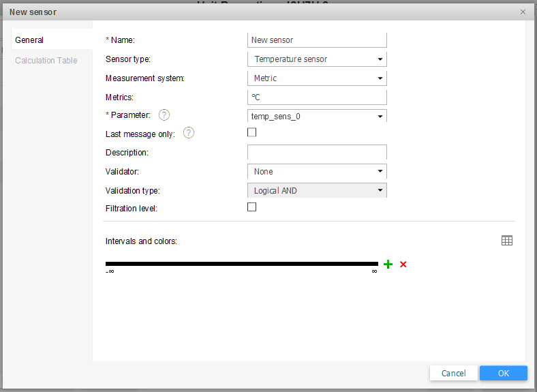Image resolution: width=537 pixels, height=392 pixels.
Task: Expand the Validator dropdown
Action: [317, 172]
